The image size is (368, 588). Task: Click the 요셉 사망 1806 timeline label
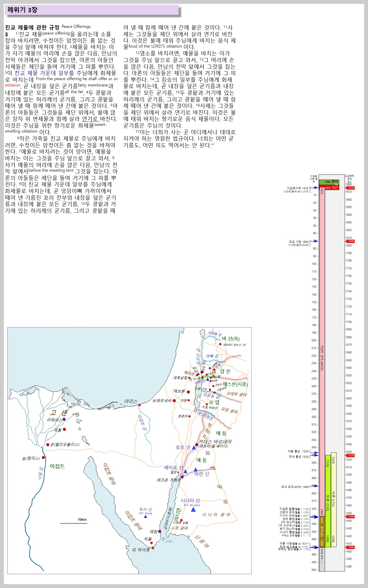click(x=299, y=242)
